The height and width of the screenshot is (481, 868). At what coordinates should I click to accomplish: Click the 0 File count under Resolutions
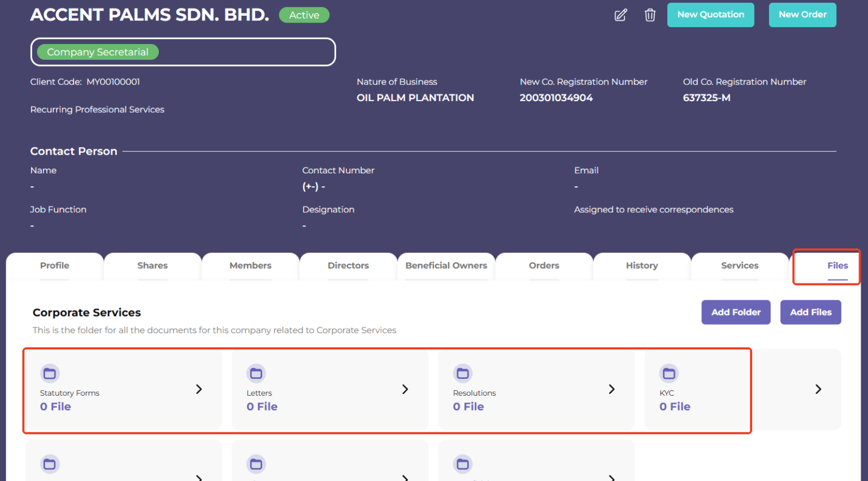tap(468, 406)
